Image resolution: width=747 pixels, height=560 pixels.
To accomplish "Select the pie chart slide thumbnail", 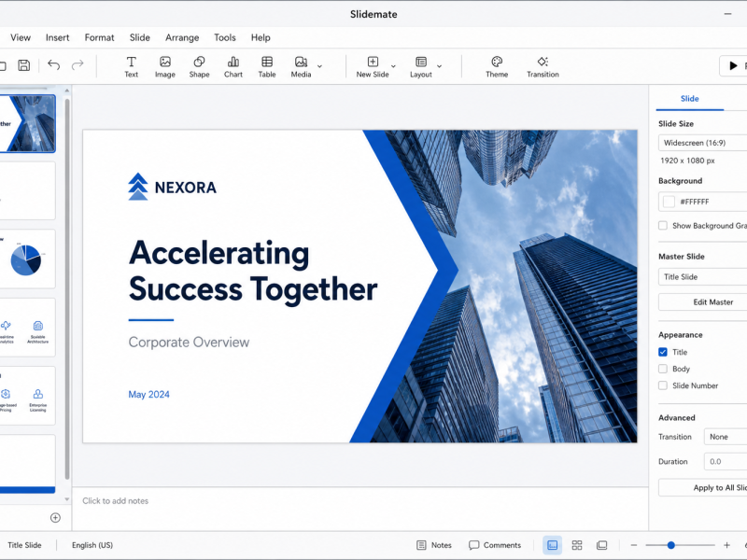I will (28, 259).
